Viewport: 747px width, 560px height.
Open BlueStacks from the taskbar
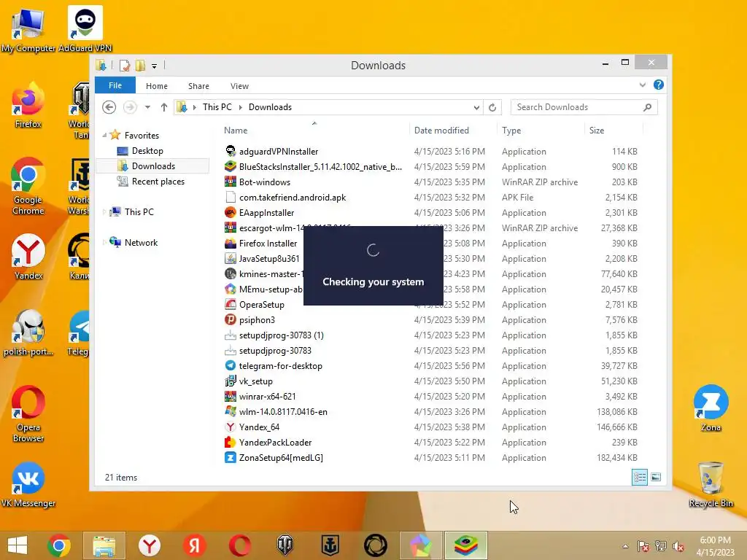pos(466,545)
